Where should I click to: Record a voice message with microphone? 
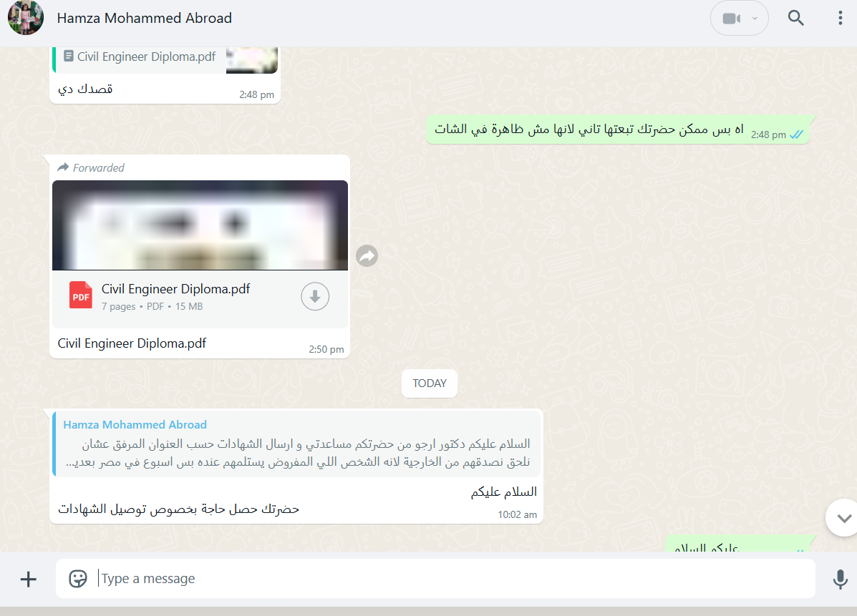(x=840, y=580)
